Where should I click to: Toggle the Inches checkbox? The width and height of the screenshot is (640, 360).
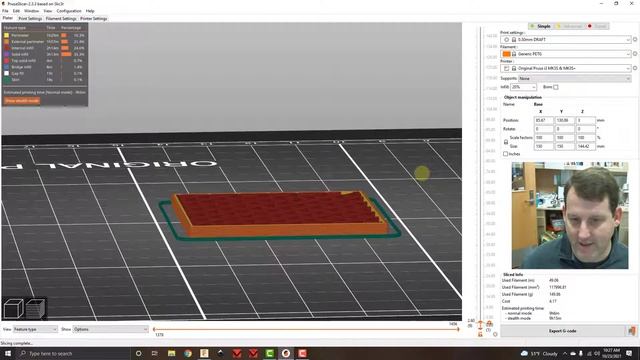point(505,154)
